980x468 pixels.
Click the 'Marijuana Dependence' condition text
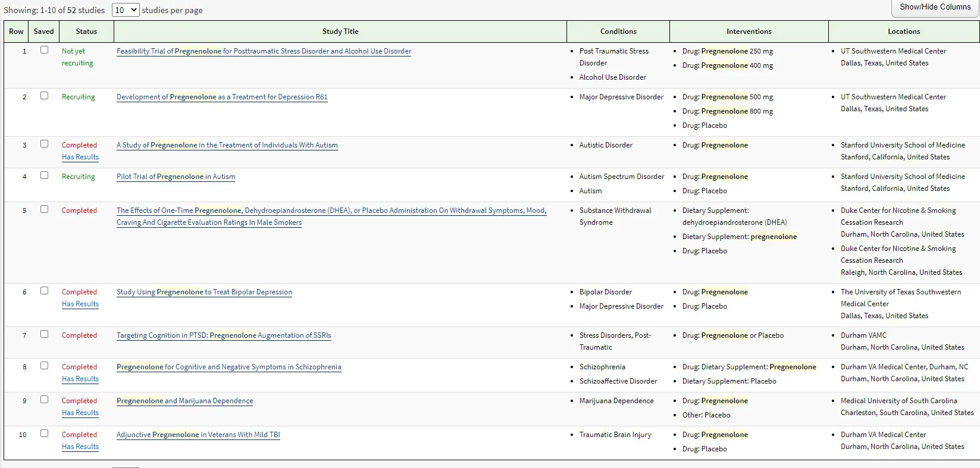pos(616,401)
